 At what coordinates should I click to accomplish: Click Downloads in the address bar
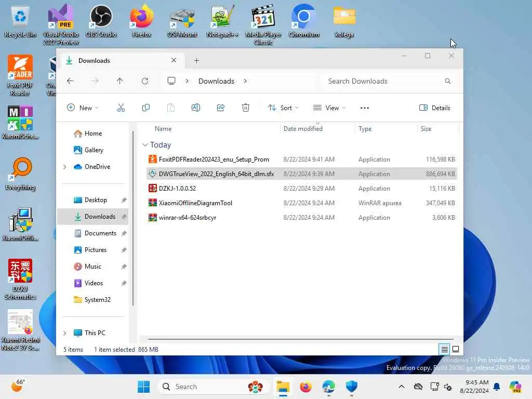pyautogui.click(x=216, y=81)
